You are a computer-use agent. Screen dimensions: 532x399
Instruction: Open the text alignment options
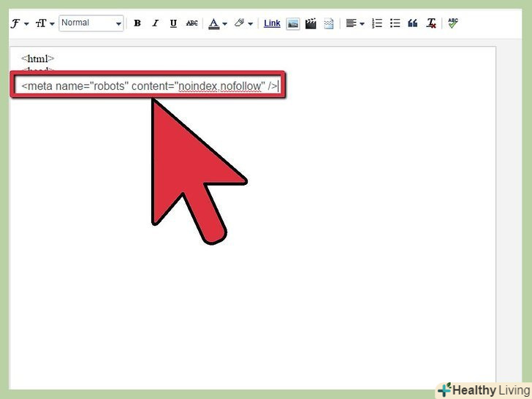(354, 23)
